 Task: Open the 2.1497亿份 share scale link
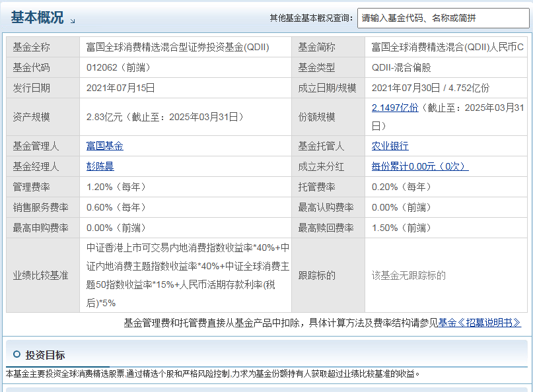(x=395, y=108)
